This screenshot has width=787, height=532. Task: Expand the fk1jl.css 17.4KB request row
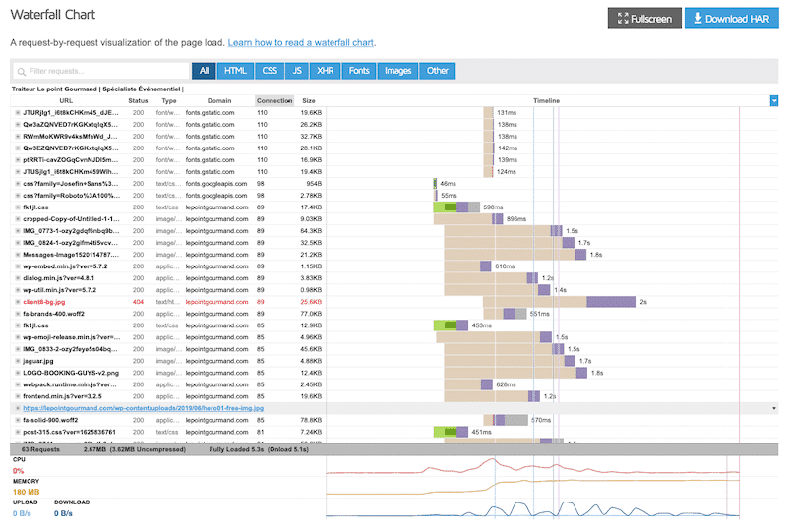[18, 207]
